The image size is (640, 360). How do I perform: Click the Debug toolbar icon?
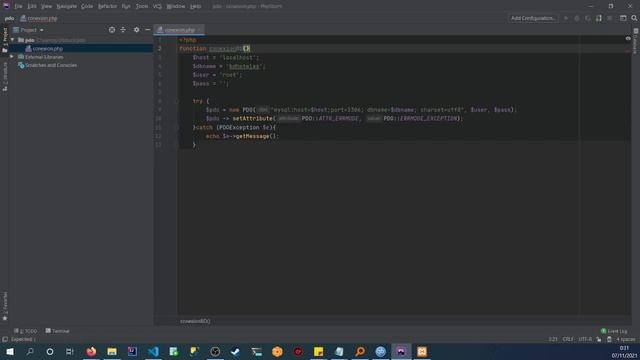[577, 18]
